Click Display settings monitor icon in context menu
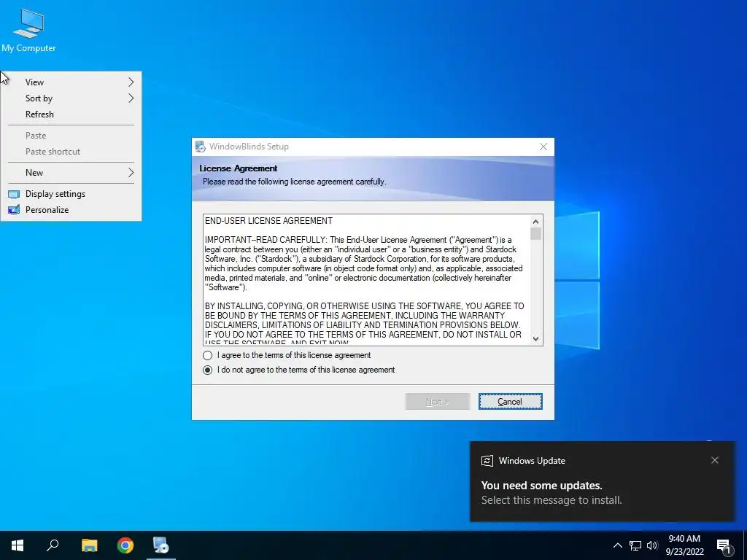Viewport: 747px width, 560px height. (x=14, y=194)
